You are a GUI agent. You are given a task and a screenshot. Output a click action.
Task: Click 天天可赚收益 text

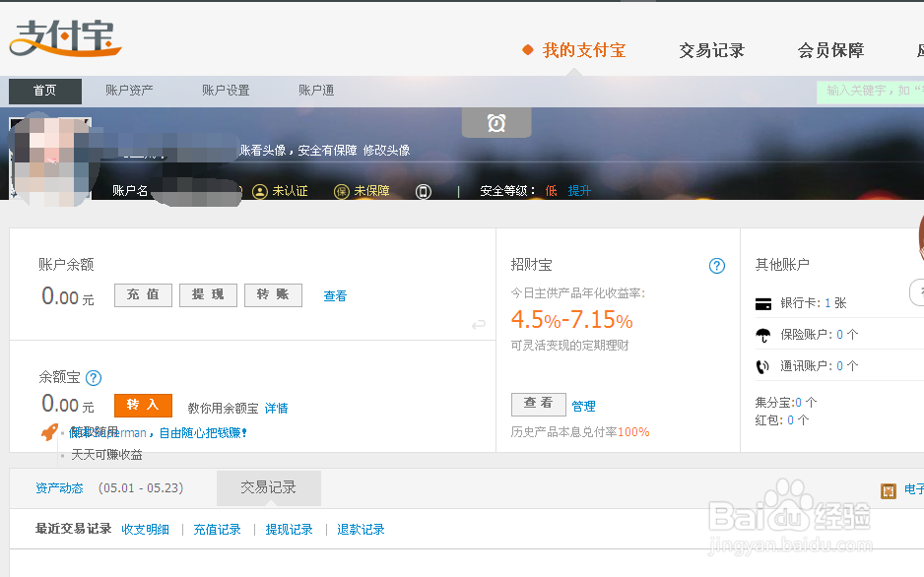pyautogui.click(x=106, y=455)
